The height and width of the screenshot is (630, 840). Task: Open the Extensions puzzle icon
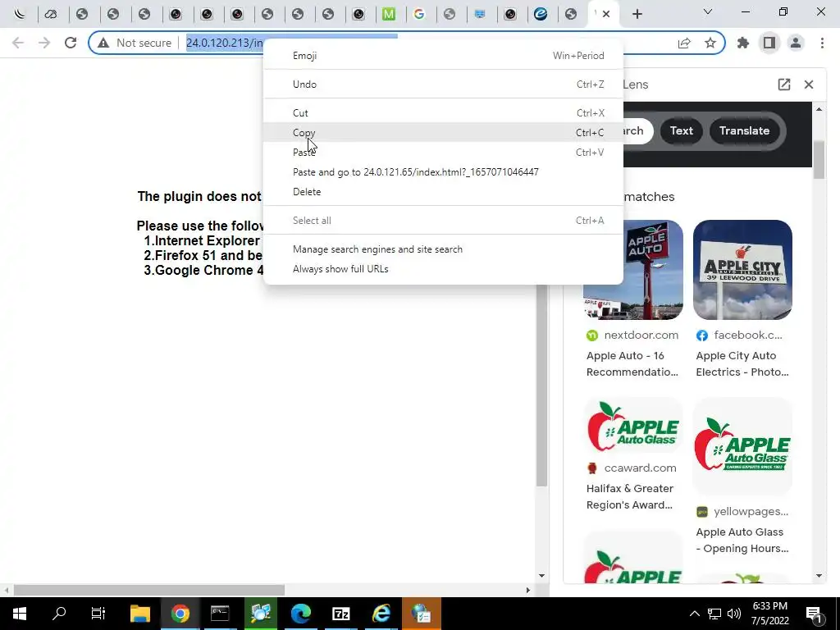743,43
